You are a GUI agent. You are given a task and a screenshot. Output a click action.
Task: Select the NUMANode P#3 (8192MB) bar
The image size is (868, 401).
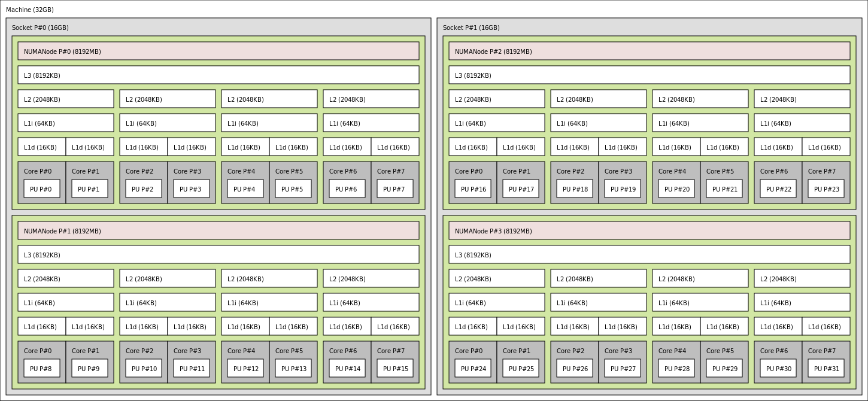coord(650,231)
